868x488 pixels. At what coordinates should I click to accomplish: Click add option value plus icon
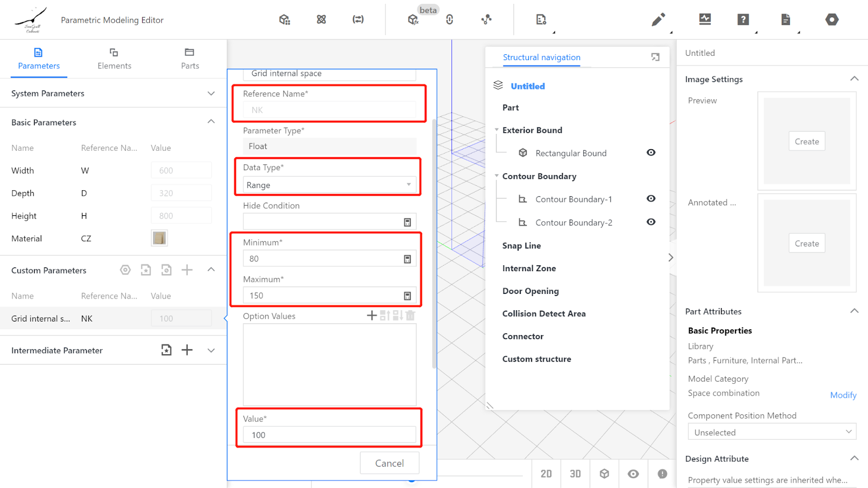[372, 316]
